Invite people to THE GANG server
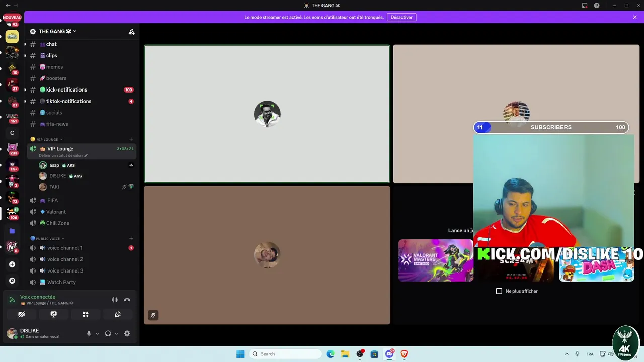Screen dimensions: 644x362 131,31
